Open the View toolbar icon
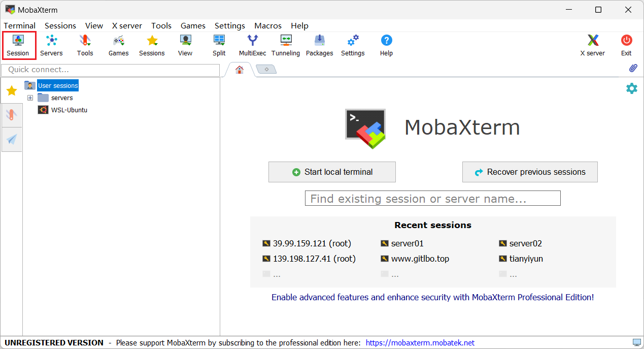The height and width of the screenshot is (349, 644). coord(185,45)
